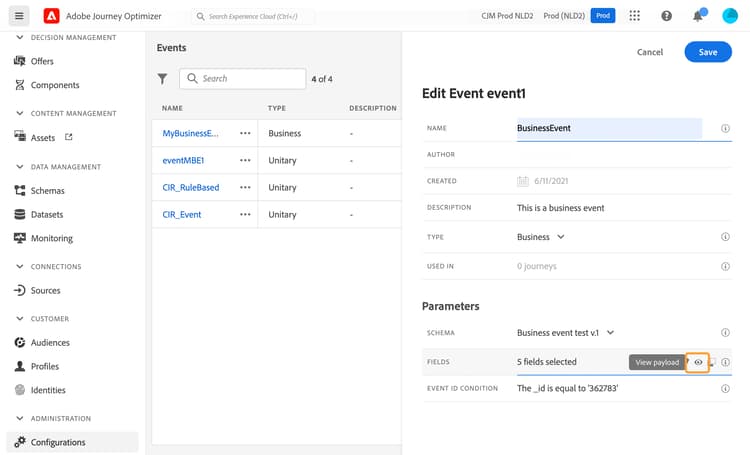Click the info icon beside Name field
The width and height of the screenshot is (750, 455).
(x=725, y=128)
